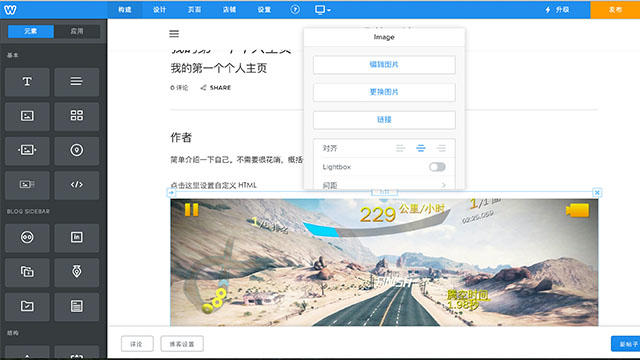Click the lightning 升级 upgrade button
640x360 pixels.
click(x=557, y=9)
